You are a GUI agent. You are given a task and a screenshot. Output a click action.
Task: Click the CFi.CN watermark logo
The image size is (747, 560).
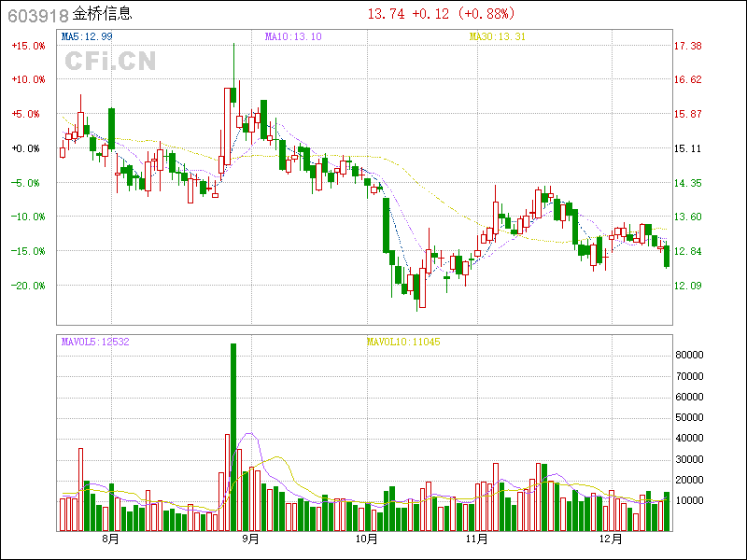(109, 62)
